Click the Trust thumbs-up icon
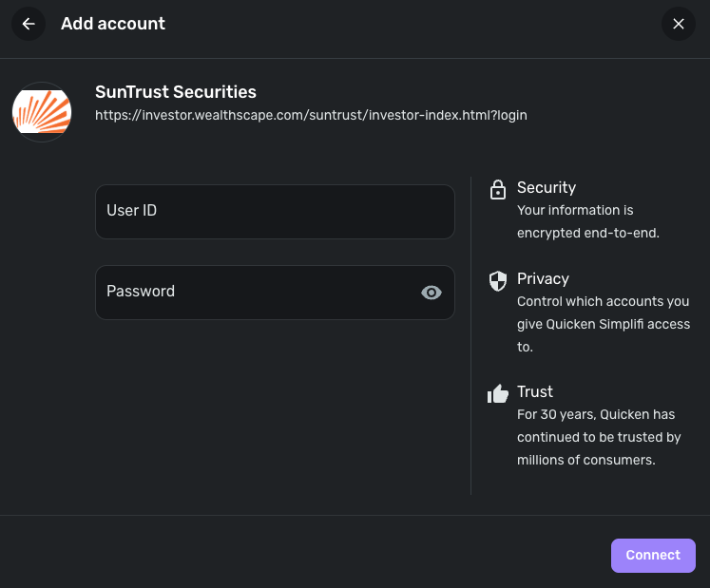The image size is (710, 588). (x=497, y=393)
